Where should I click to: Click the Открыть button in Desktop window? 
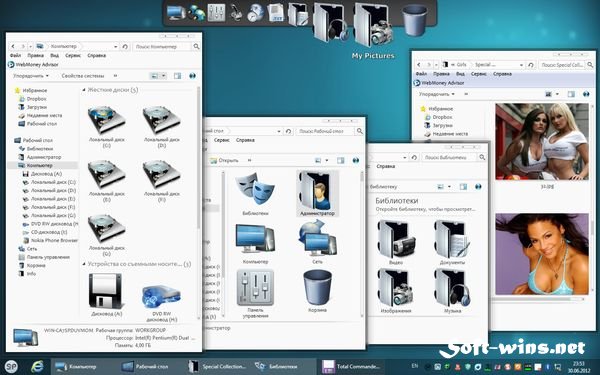(225, 160)
